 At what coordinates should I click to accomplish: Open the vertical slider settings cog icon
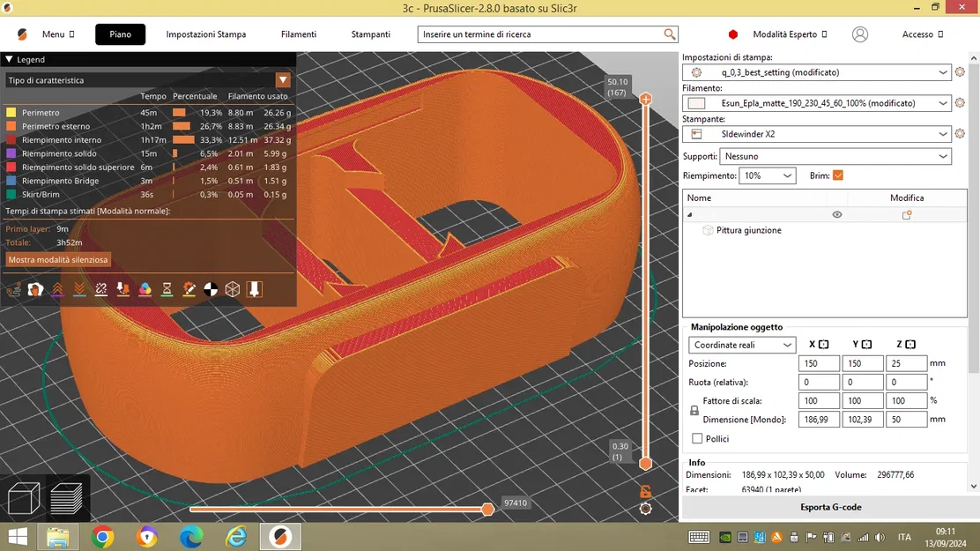(x=646, y=509)
